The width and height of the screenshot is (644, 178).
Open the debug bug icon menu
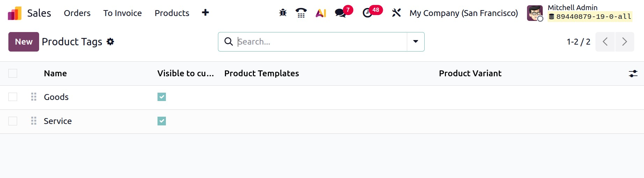(x=283, y=13)
